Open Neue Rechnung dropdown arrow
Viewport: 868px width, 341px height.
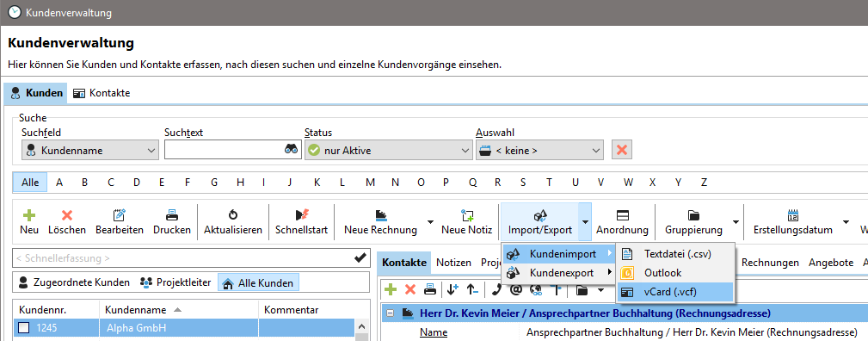pos(430,221)
